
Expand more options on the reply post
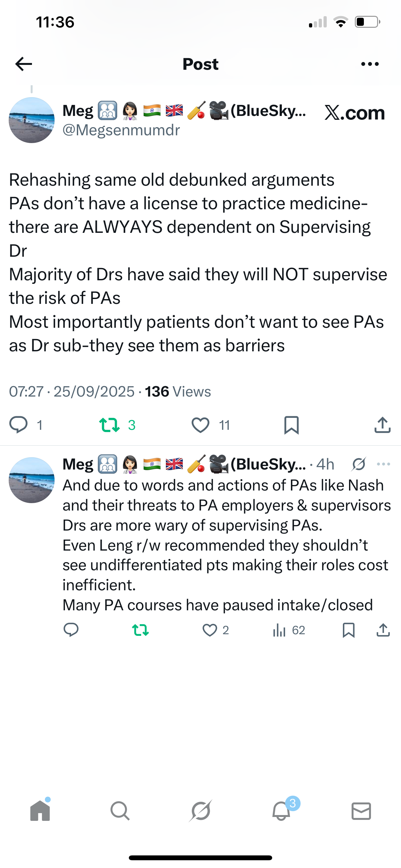pos(384,464)
